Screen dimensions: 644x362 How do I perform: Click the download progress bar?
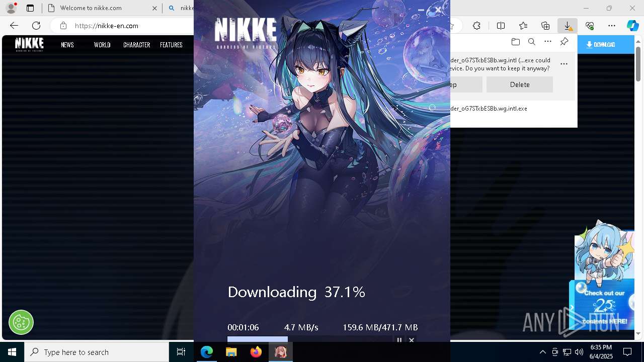[x=309, y=340]
